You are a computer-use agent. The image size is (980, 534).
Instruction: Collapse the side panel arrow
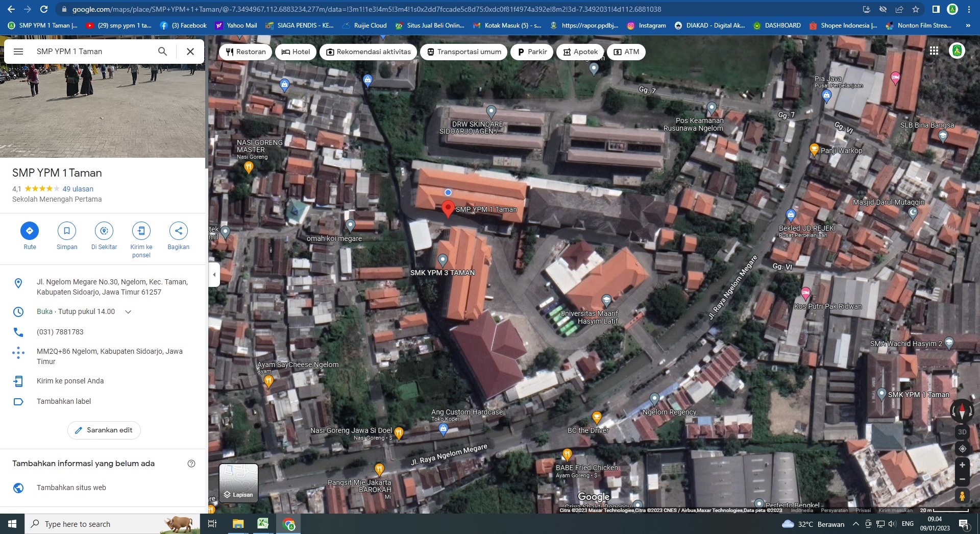214,275
